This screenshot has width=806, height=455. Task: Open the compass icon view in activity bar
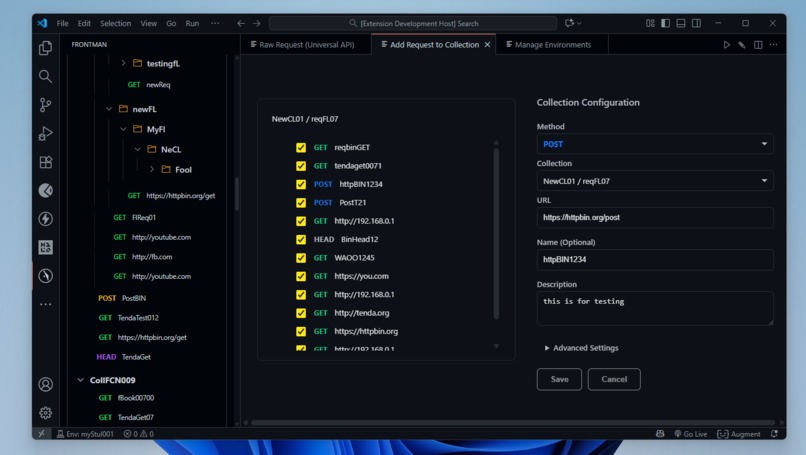[45, 276]
